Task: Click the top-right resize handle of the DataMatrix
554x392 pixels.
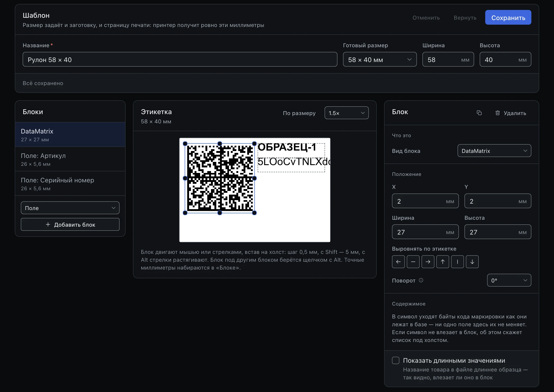Action: [254, 144]
